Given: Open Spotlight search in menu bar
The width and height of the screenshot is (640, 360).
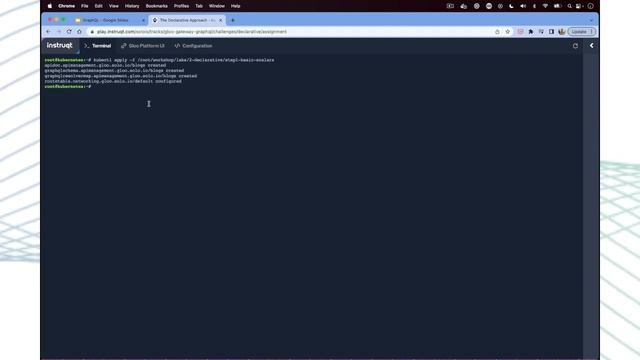Looking at the screenshot, I should pyautogui.click(x=569, y=6).
